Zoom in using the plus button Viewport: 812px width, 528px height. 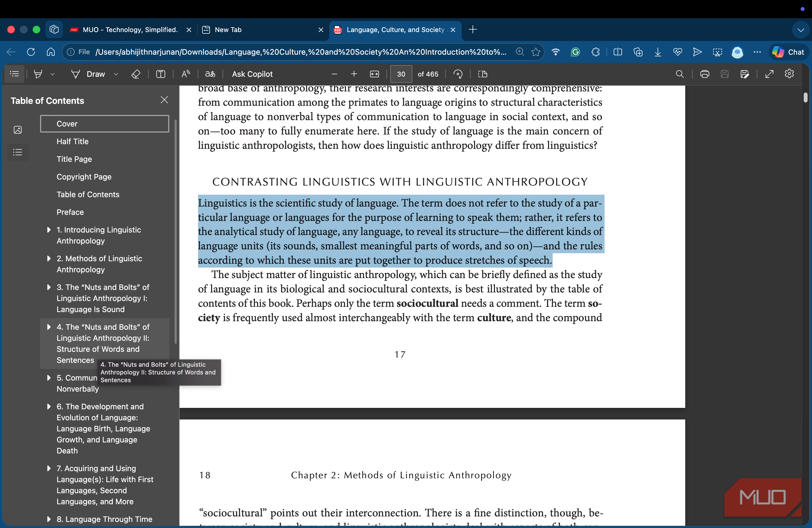pyautogui.click(x=354, y=74)
